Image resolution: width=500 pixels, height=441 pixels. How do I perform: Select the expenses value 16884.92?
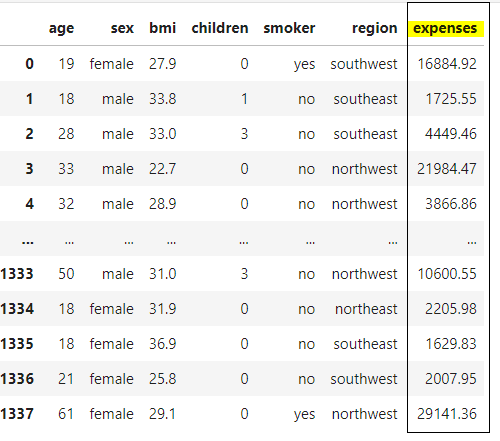(447, 64)
